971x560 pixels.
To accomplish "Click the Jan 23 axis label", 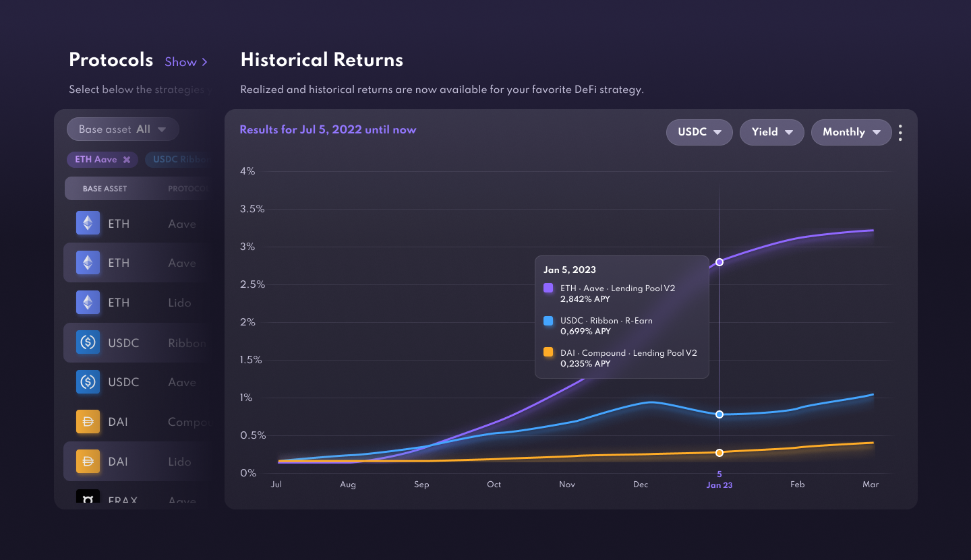I will click(719, 485).
